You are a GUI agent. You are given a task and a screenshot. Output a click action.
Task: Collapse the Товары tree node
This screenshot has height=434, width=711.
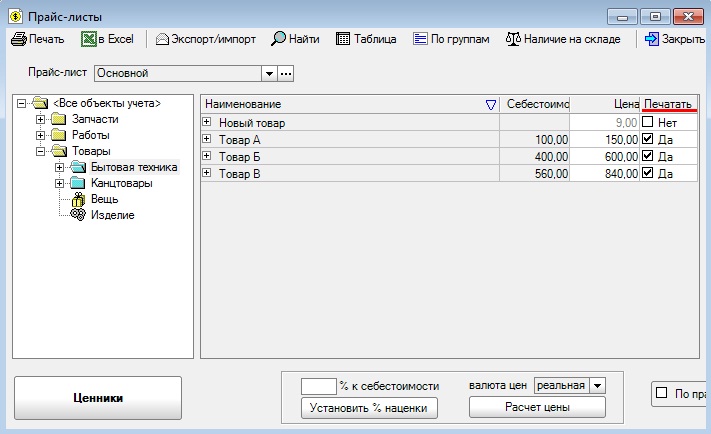(40, 151)
